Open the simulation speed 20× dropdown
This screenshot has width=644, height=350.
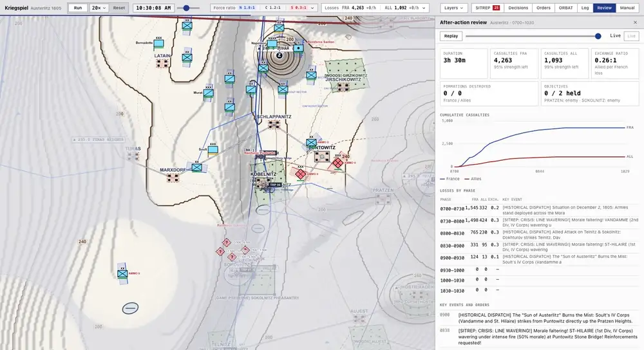point(99,8)
